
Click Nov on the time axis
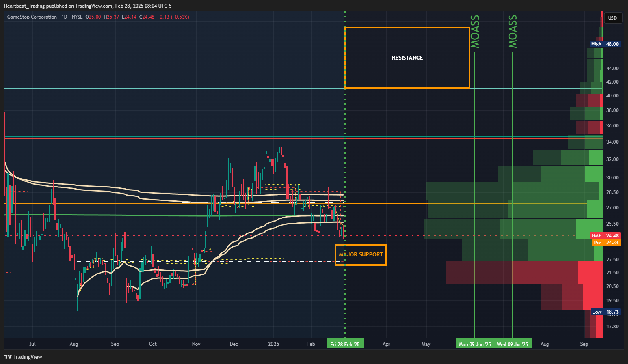pyautogui.click(x=196, y=344)
